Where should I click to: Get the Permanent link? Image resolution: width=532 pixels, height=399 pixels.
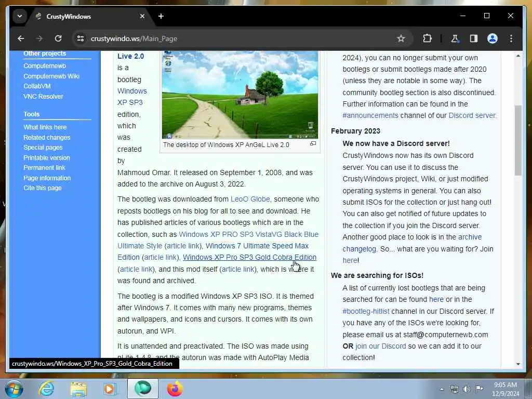(44, 168)
